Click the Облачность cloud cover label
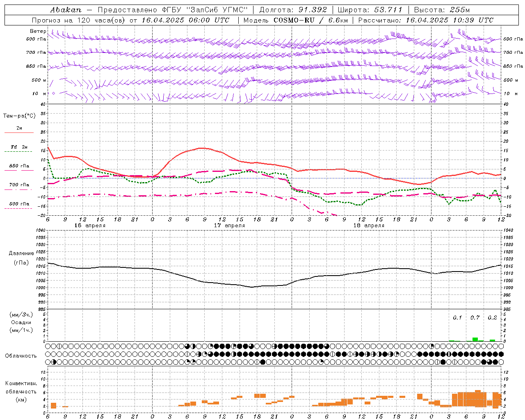525x420 pixels. tap(21, 356)
